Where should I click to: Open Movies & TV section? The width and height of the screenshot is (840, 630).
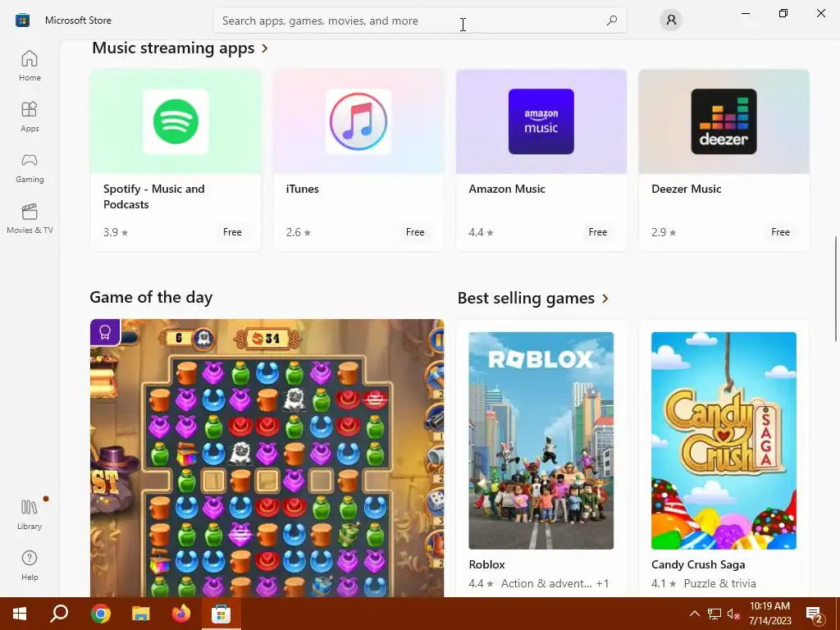30,218
